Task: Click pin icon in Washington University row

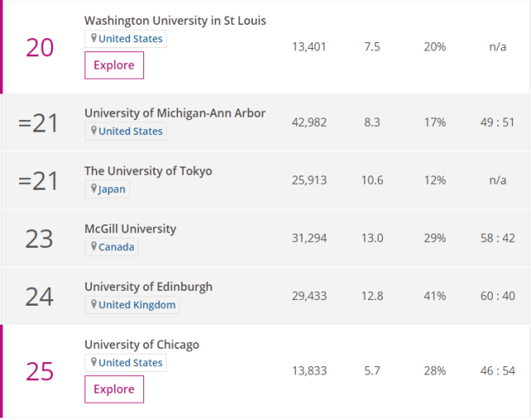Action: (x=94, y=38)
